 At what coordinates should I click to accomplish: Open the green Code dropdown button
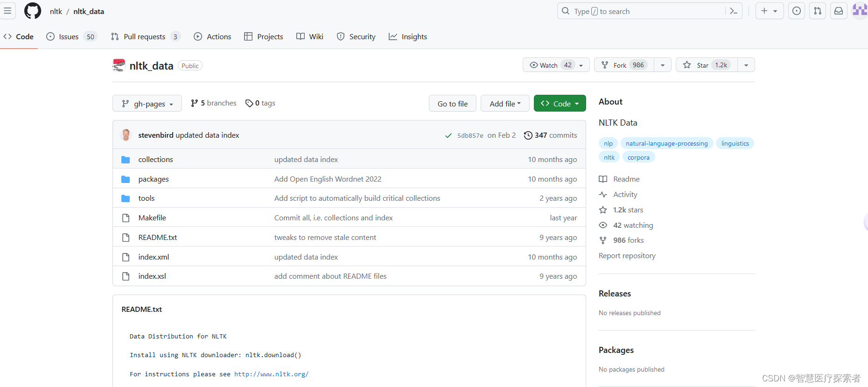coord(560,104)
